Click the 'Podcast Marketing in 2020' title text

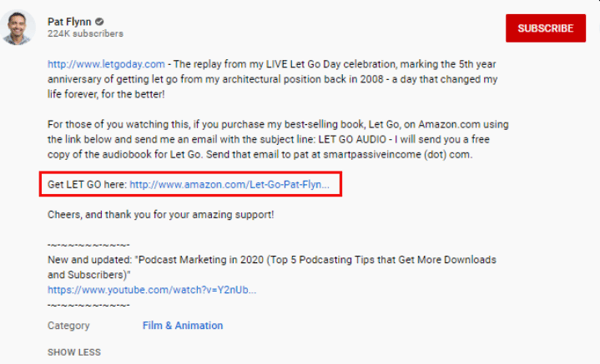[201, 260]
